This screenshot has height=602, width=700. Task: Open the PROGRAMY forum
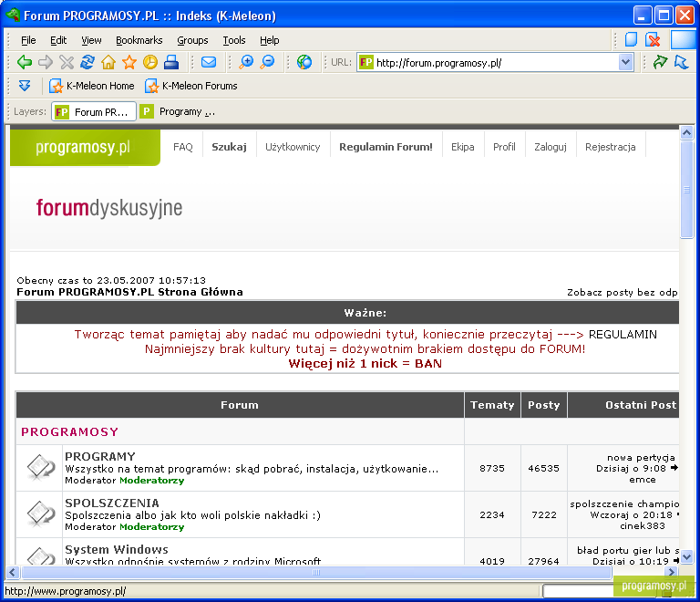tap(100, 456)
